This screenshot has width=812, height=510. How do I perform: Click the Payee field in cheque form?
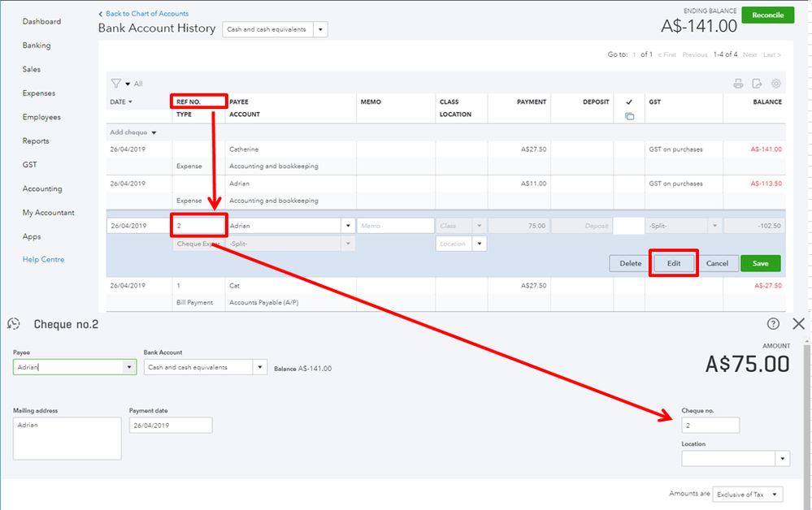[67, 367]
